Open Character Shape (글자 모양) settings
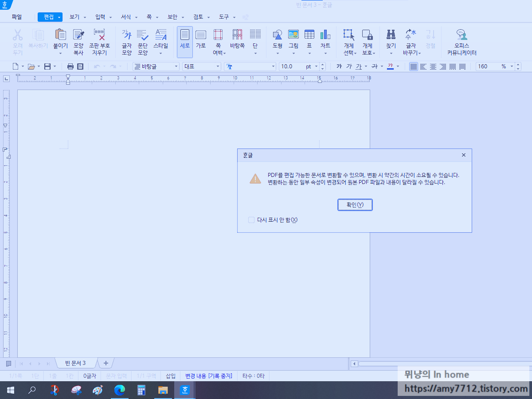 pos(127,35)
